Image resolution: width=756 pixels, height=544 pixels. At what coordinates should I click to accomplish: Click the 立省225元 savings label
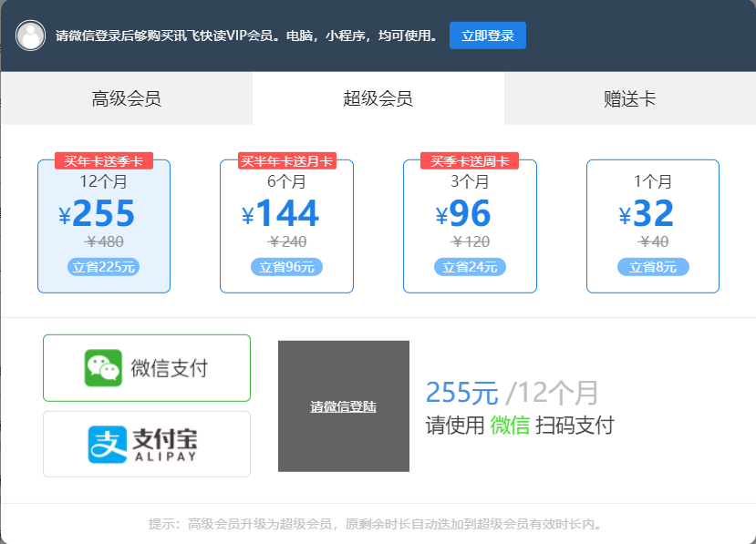click(104, 267)
